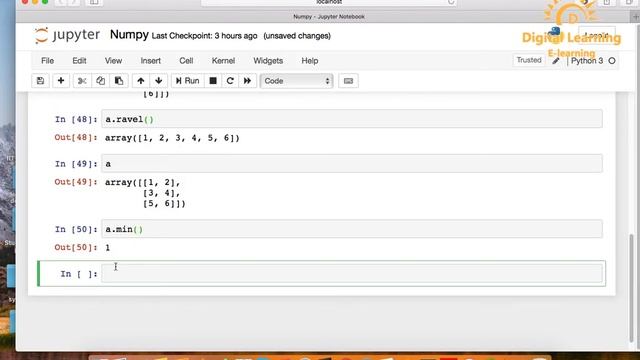This screenshot has width=640, height=360.
Task: Open the Kernel menu
Action: coord(223,61)
